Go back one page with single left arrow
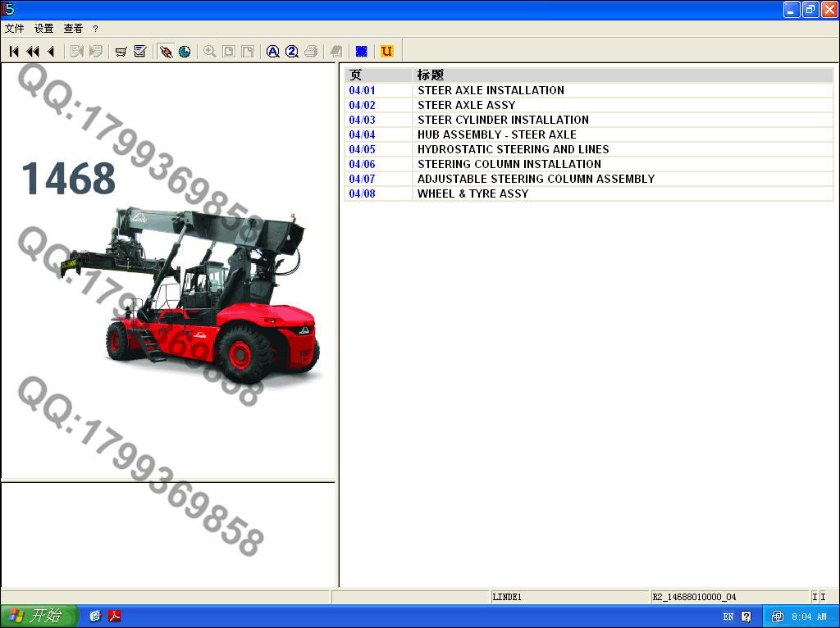The image size is (840, 628). click(x=51, y=52)
